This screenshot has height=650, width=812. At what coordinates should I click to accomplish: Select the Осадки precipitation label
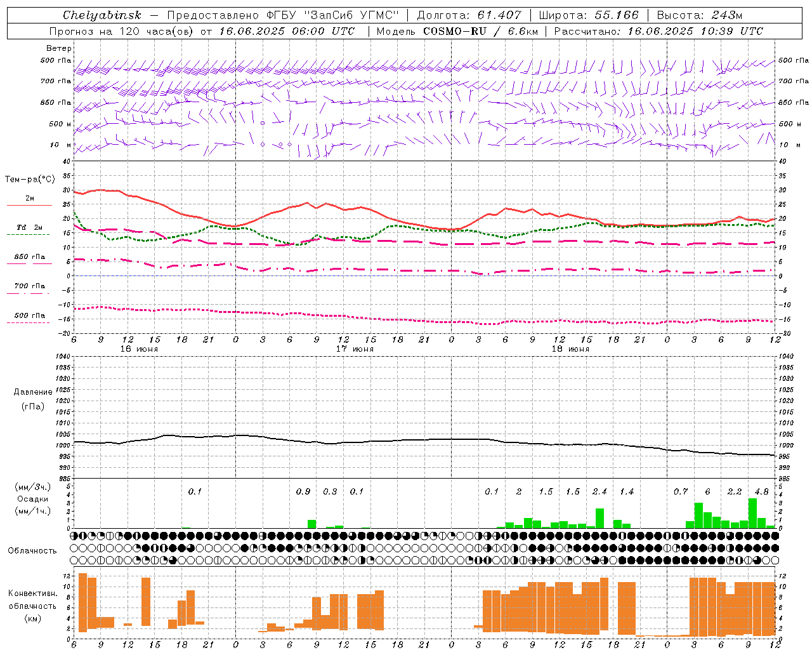coord(33,499)
